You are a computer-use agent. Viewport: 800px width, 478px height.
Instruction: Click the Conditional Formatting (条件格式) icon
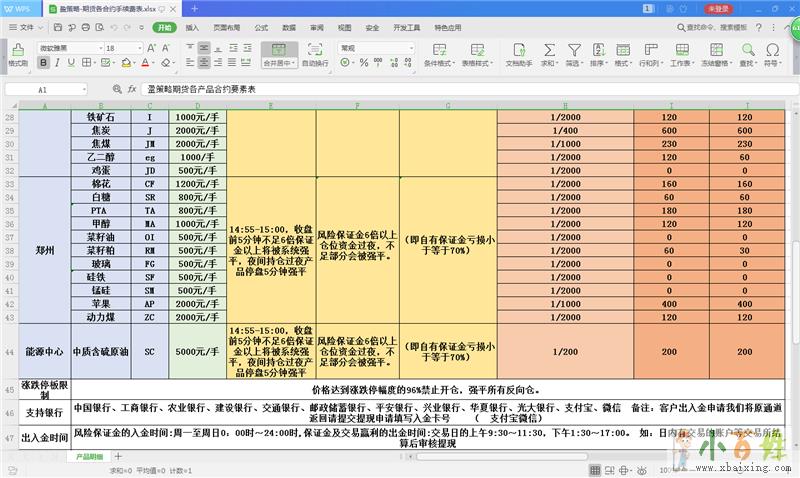(438, 51)
